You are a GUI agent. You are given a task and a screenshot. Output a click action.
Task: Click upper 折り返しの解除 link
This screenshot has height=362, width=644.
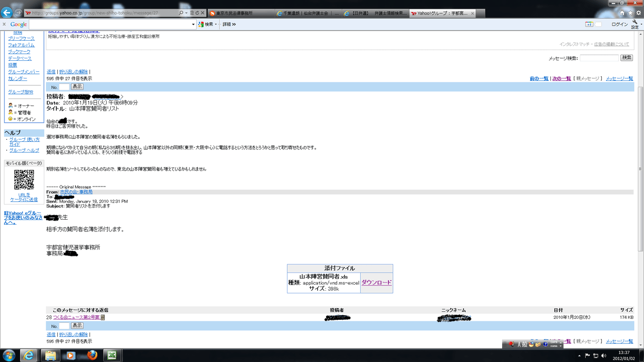(73, 72)
